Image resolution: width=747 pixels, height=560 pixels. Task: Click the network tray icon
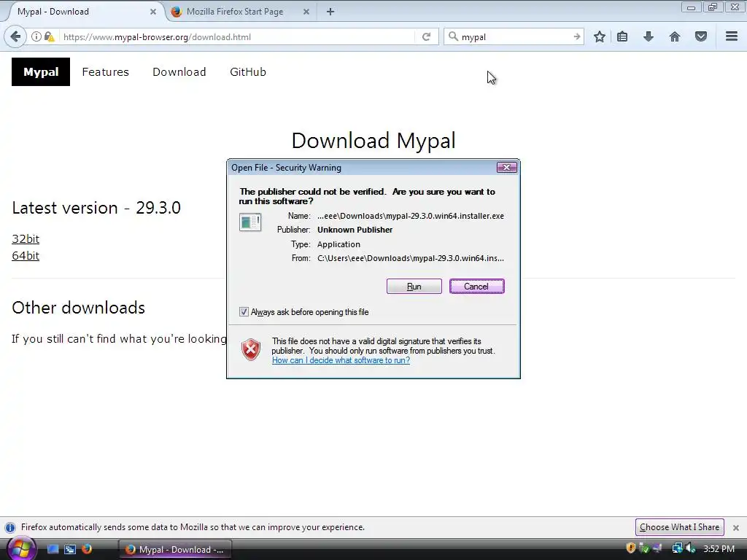coord(677,548)
